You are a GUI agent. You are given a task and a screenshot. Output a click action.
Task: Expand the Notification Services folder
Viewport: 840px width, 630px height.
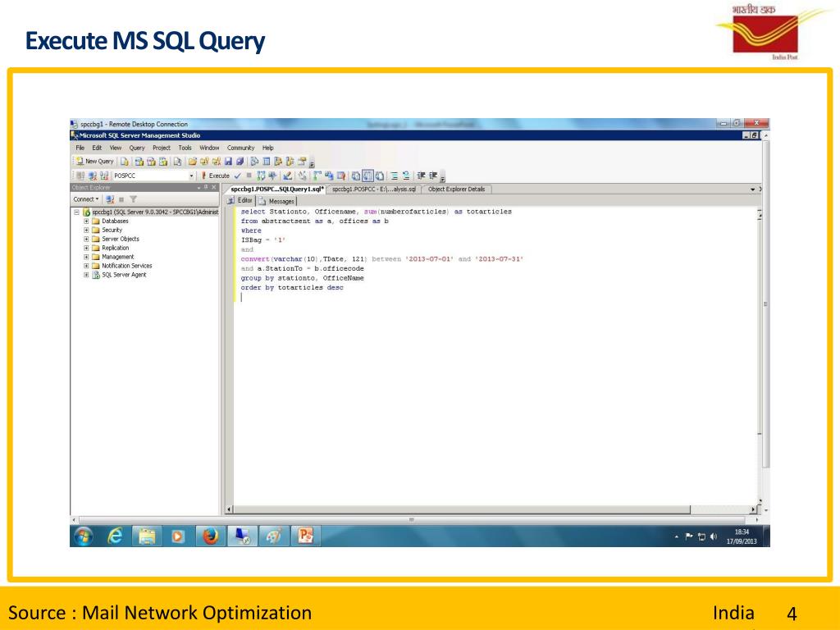85,266
